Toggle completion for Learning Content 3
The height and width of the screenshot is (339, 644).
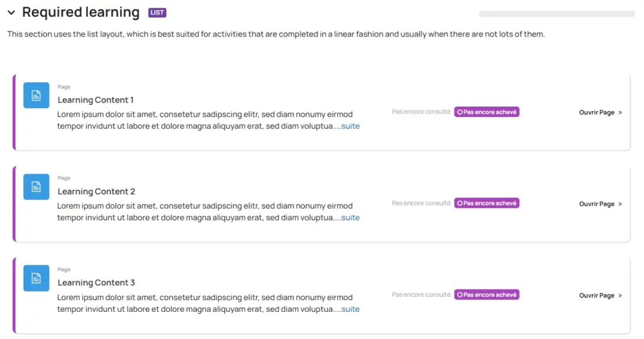487,294
